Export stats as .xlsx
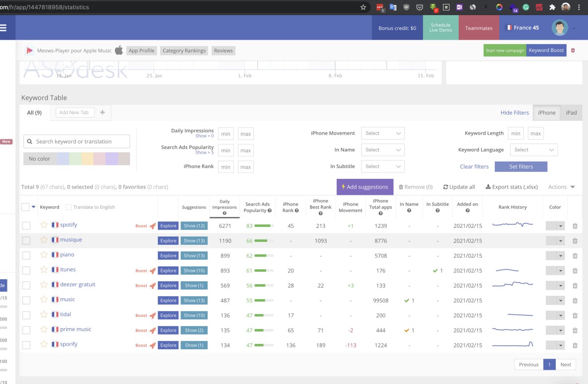This screenshot has width=588, height=384. click(x=513, y=187)
